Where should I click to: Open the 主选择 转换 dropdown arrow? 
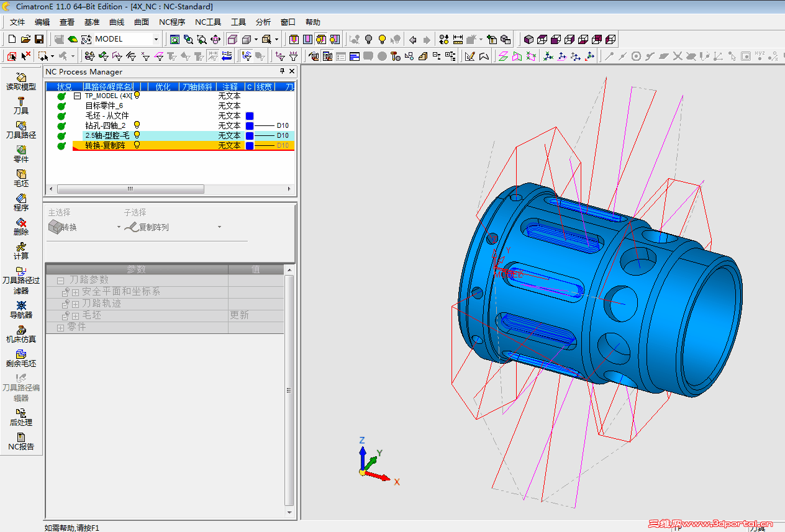tap(119, 227)
